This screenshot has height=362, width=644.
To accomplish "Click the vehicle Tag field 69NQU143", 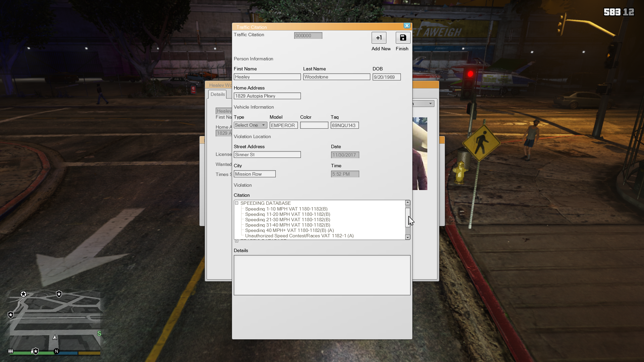I will point(344,125).
